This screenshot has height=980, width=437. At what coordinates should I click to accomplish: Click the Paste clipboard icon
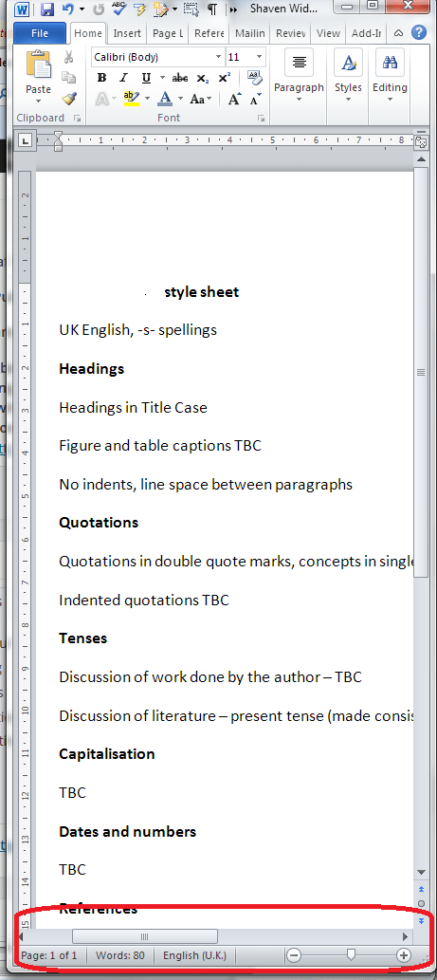(x=38, y=65)
